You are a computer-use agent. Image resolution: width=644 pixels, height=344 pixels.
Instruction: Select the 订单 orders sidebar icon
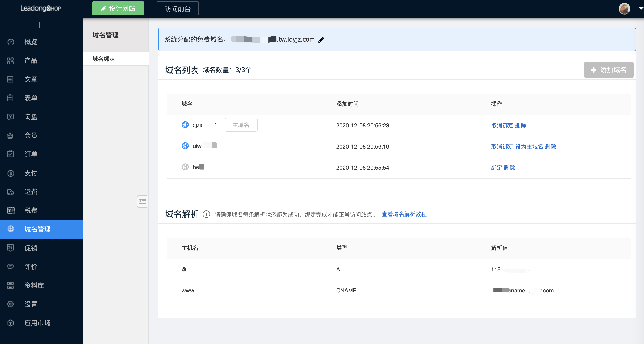pos(10,154)
